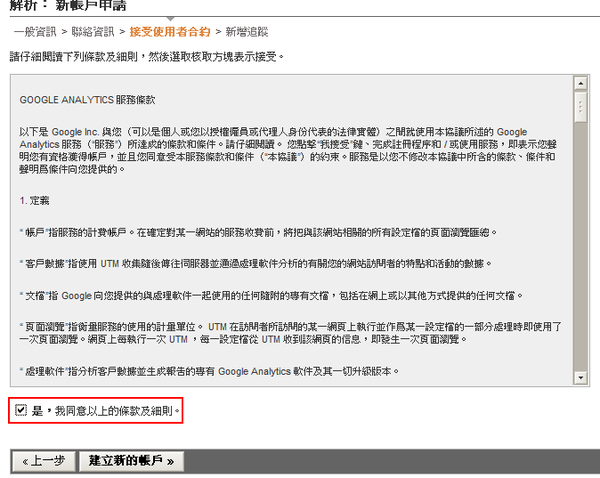Viewport: 600px width, 478px height.
Task: Click the terms box scroll down arrow
Action: point(580,378)
